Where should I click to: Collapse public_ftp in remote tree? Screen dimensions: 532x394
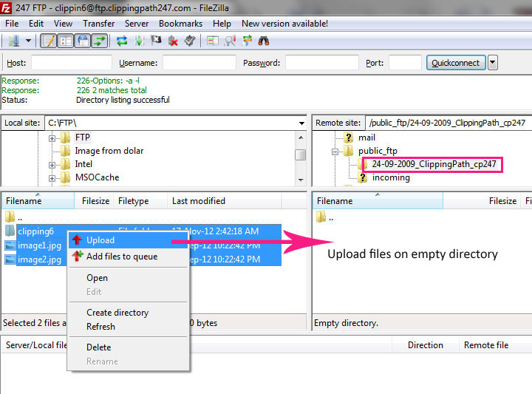[x=335, y=152]
